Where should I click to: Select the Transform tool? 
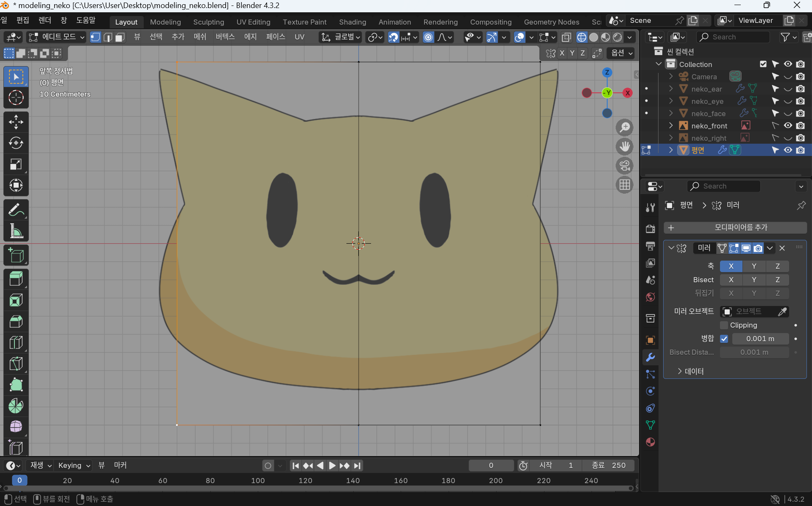tap(16, 186)
